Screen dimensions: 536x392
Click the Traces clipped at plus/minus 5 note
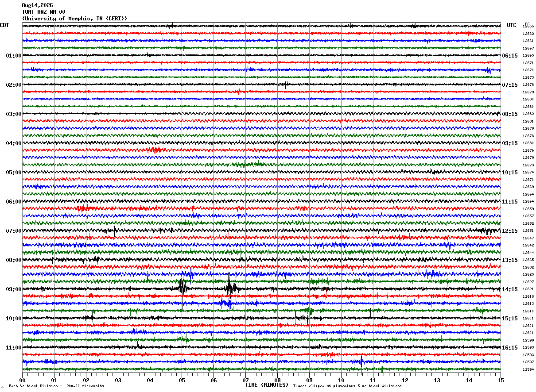tap(347, 386)
